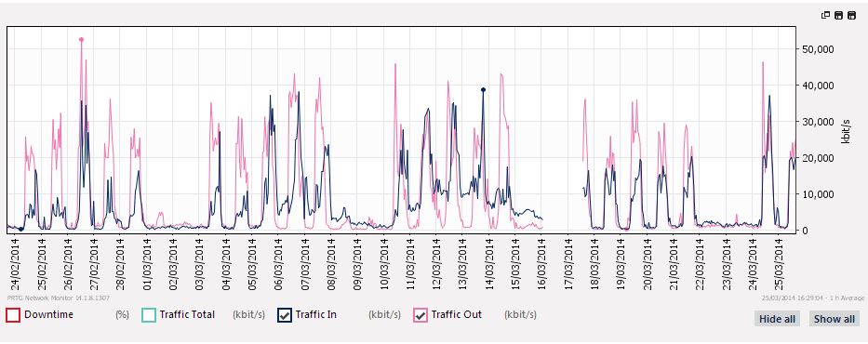Click the 19/03/2014 date label
The width and height of the screenshot is (868, 344).
(621, 263)
